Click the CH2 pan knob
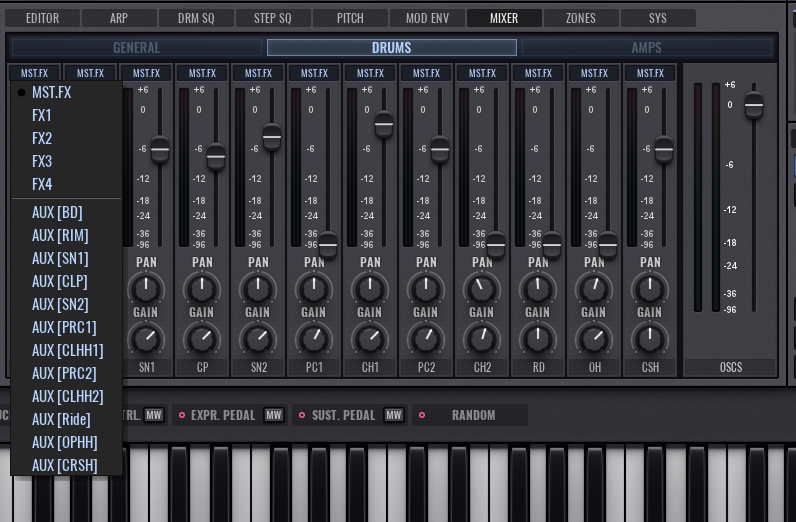This screenshot has width=796, height=522. [x=482, y=288]
